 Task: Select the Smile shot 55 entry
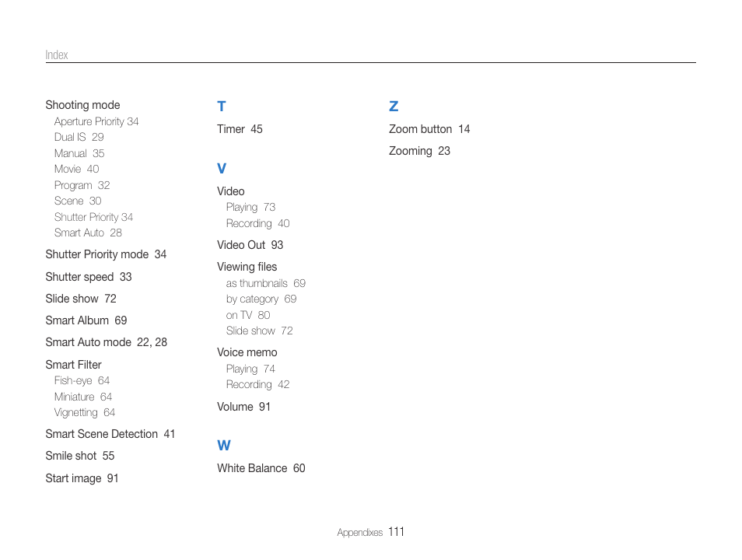79,456
